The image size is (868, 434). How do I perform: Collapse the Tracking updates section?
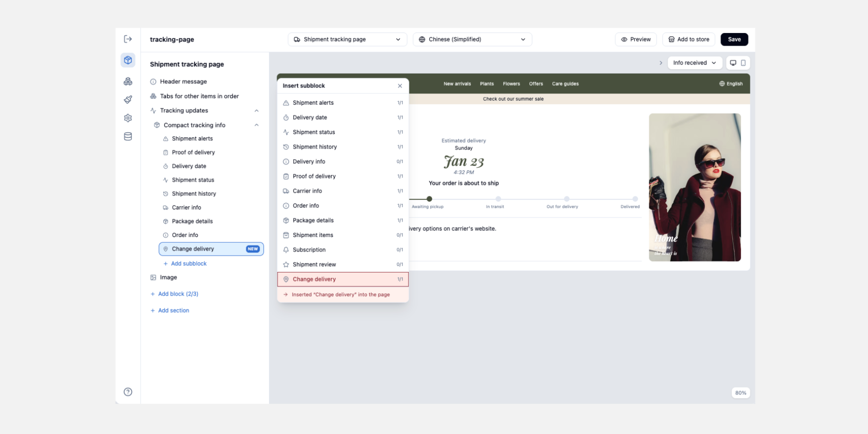(x=256, y=111)
